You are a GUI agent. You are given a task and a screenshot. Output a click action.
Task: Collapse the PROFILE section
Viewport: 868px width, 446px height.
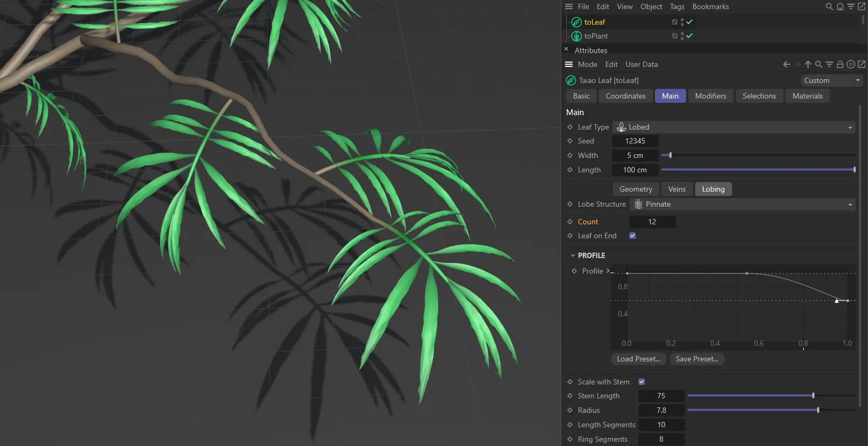(573, 255)
